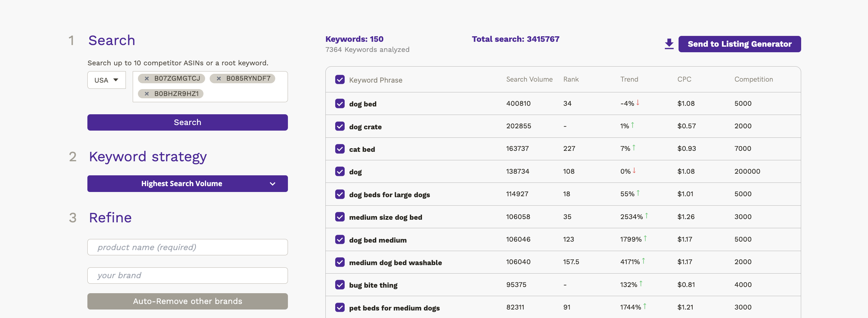Open the USA marketplace dropdown
The width and height of the screenshot is (868, 318).
pos(106,80)
